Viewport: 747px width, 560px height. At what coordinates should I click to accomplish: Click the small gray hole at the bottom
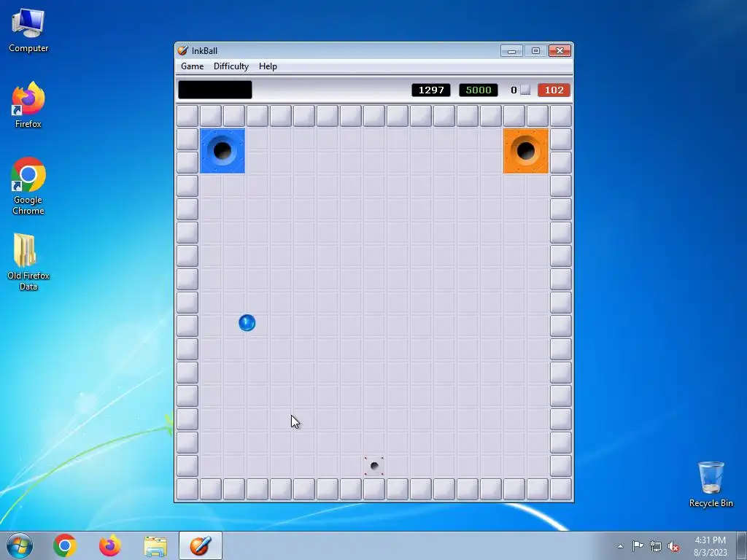coord(374,466)
